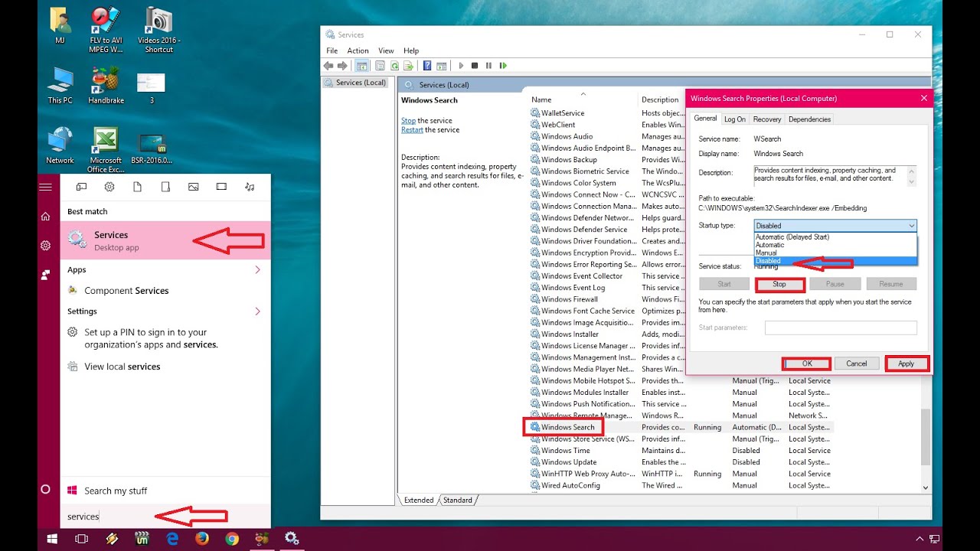Switch to the Standard tab
This screenshot has height=551, width=980.
(x=458, y=500)
